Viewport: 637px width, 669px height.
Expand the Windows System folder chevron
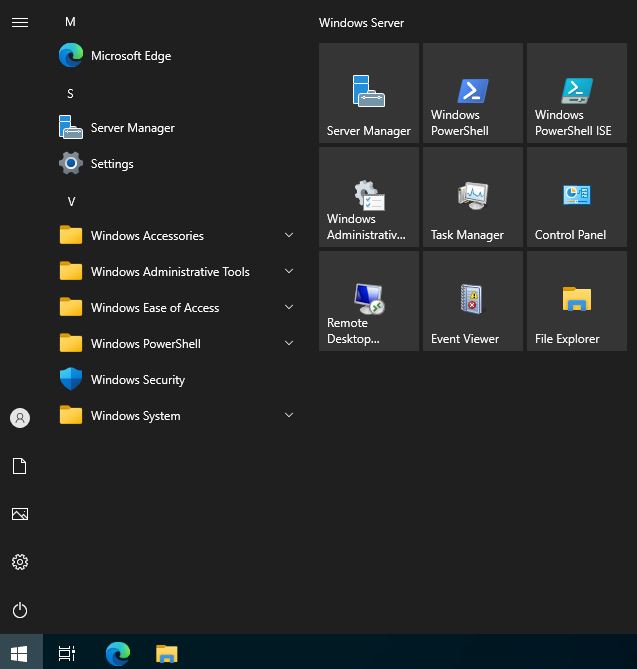[289, 415]
